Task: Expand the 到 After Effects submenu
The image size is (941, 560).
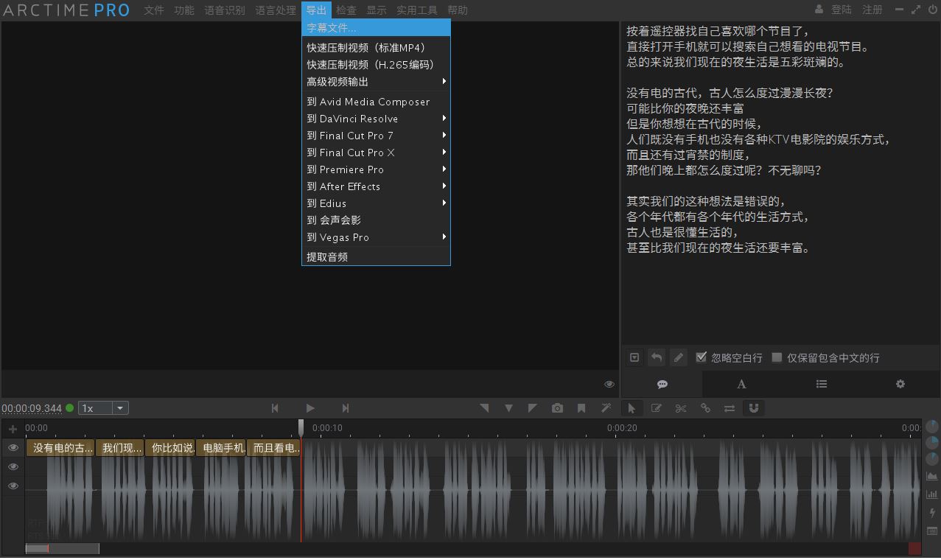Action: click(376, 186)
